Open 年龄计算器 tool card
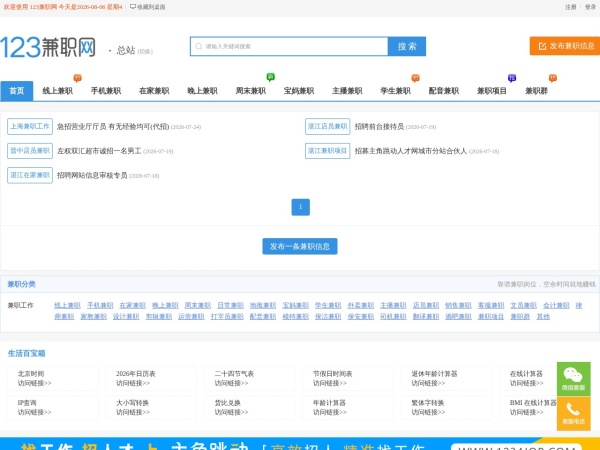Image resolution: width=600 pixels, height=450 pixels. coord(348,408)
